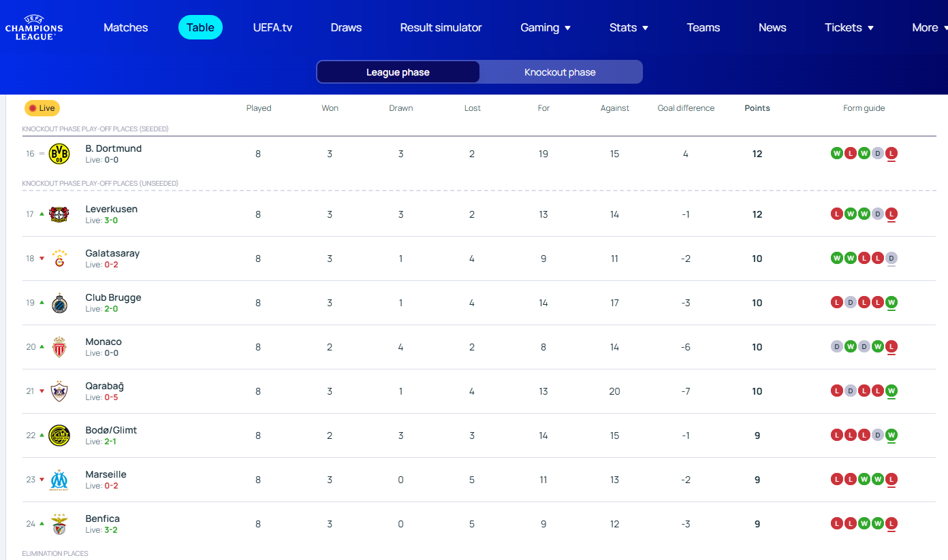Switch to the Knockout phase view

pyautogui.click(x=560, y=72)
